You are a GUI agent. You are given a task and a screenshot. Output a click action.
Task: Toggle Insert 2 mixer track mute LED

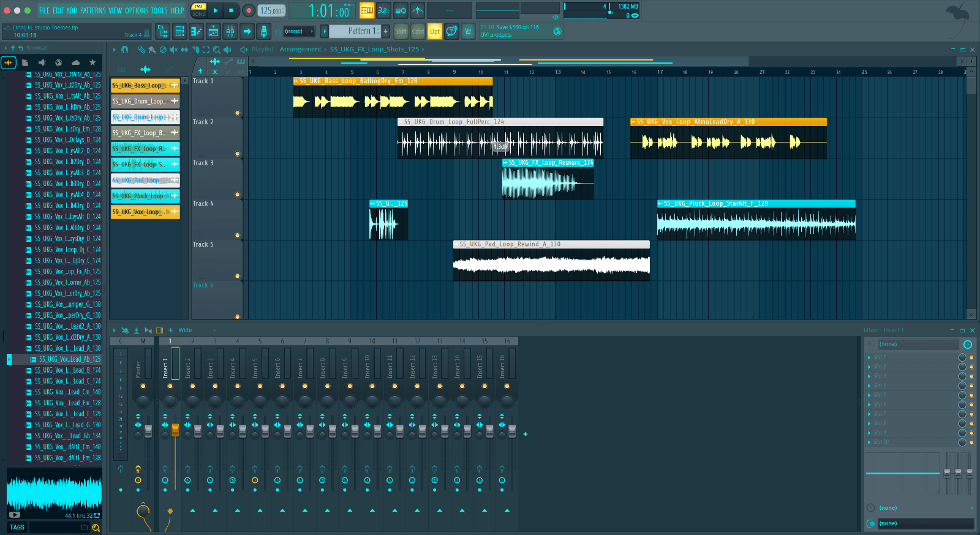(x=192, y=386)
